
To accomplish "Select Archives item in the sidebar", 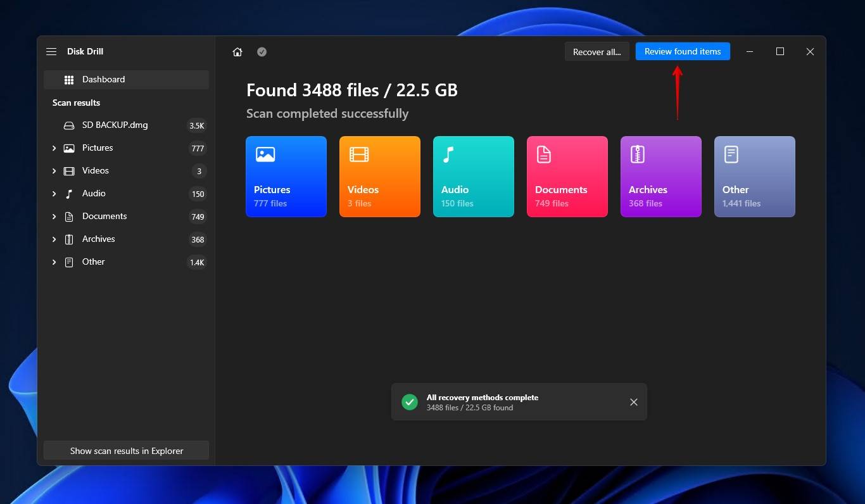I will click(99, 239).
